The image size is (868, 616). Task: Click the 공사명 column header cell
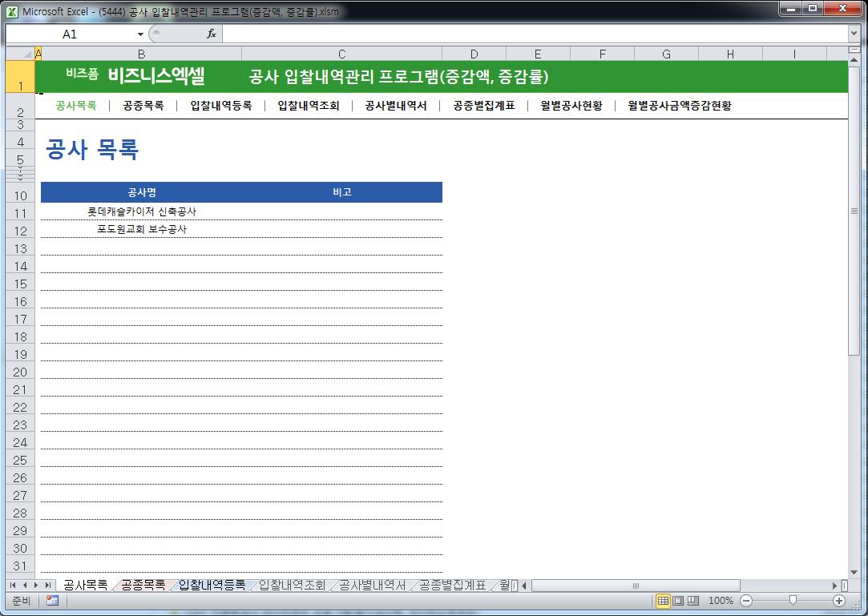click(142, 192)
